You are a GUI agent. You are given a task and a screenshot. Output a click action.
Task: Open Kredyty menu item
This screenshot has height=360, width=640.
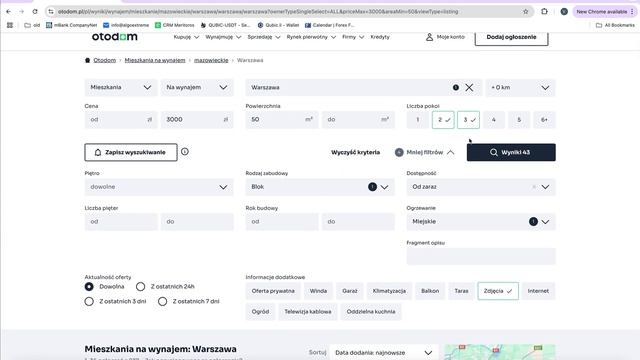click(380, 37)
